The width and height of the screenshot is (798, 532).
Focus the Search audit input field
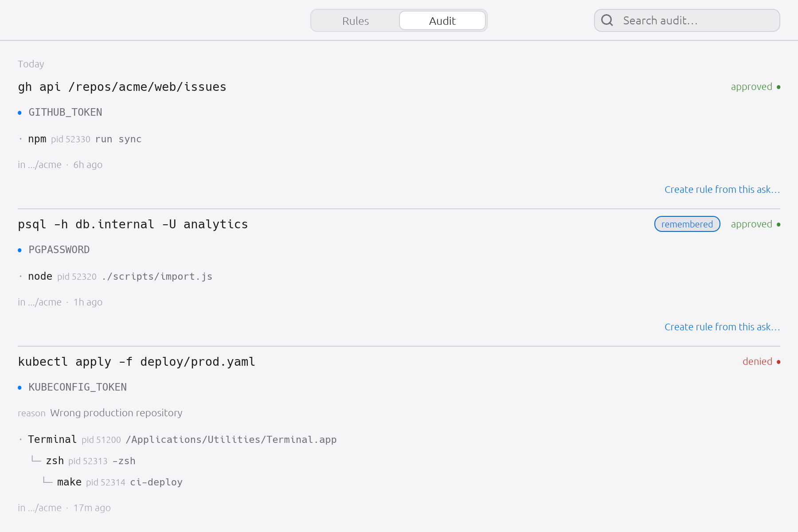687,20
